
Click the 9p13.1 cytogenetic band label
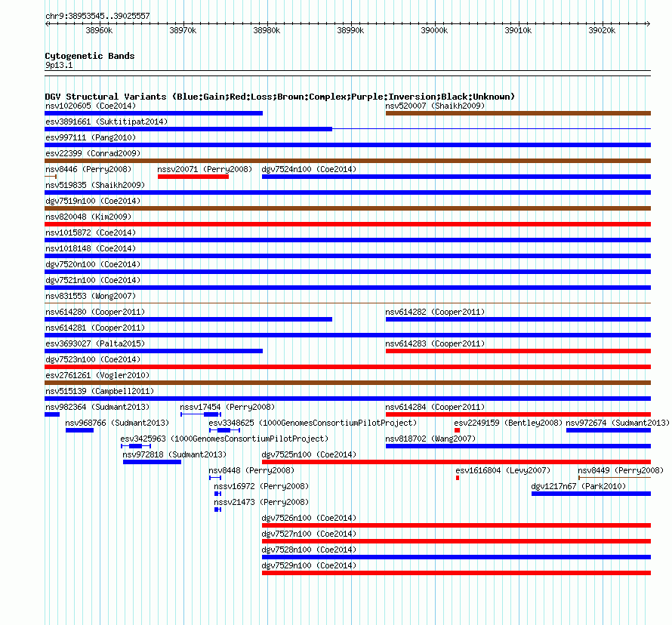(59, 65)
